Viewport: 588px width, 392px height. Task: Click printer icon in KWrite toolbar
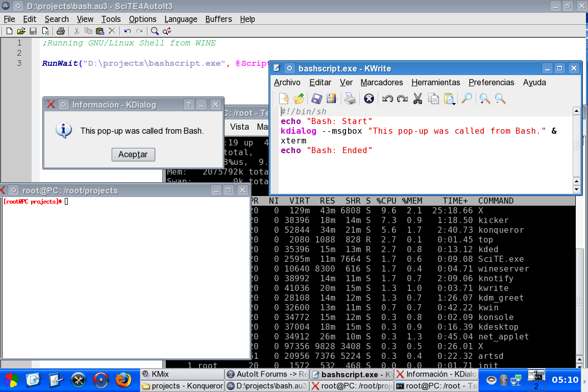pos(350,99)
